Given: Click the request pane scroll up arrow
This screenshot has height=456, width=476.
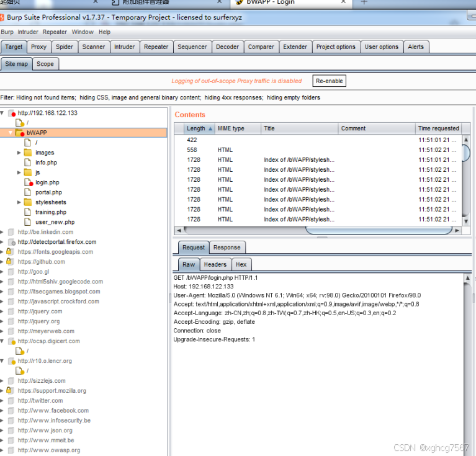Looking at the screenshot, I should (x=467, y=277).
